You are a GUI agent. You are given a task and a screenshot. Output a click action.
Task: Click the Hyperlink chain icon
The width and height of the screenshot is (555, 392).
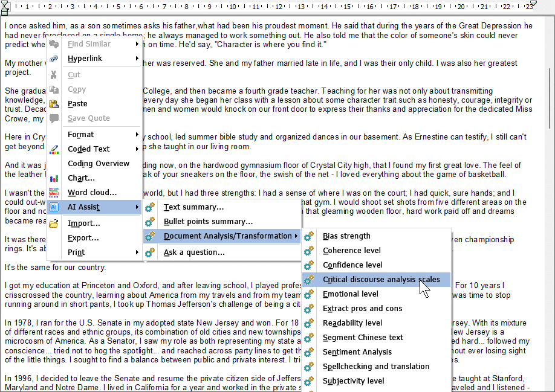[54, 59]
